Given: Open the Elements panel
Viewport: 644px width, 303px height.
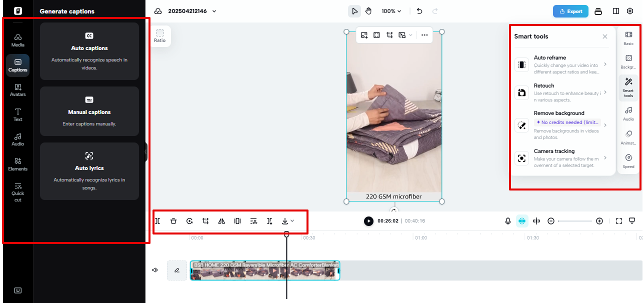Looking at the screenshot, I should point(17,164).
